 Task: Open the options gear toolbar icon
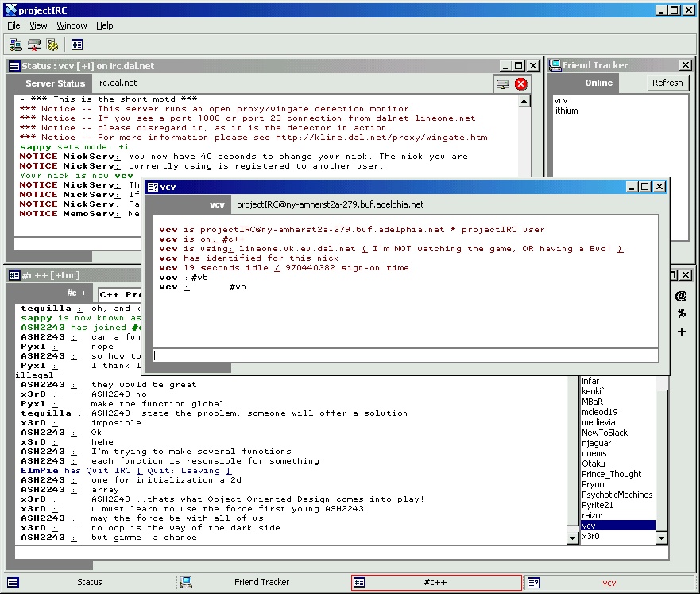[52, 45]
